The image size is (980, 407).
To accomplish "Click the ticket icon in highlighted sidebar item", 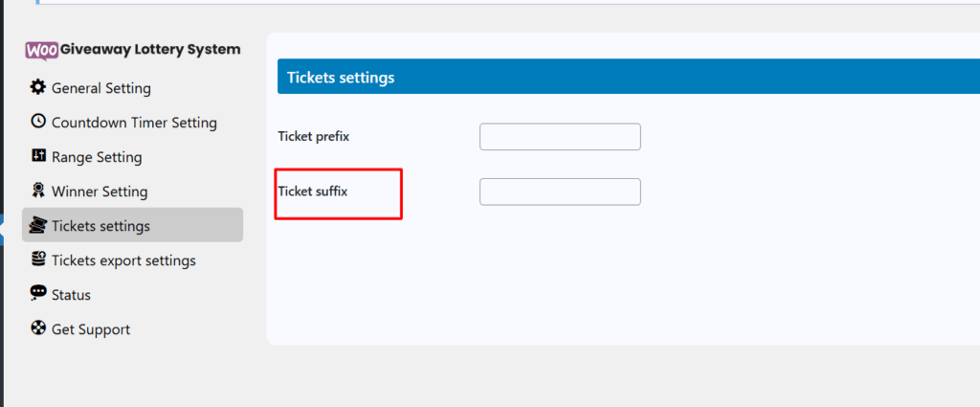I will [x=38, y=225].
